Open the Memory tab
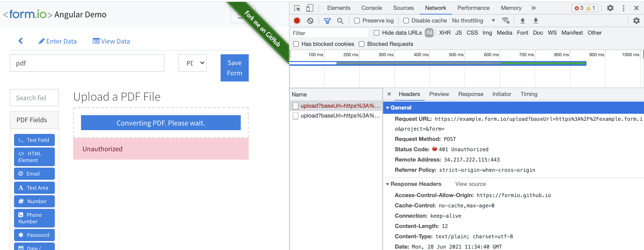Viewport: 644px width, 250px height. 511,8
